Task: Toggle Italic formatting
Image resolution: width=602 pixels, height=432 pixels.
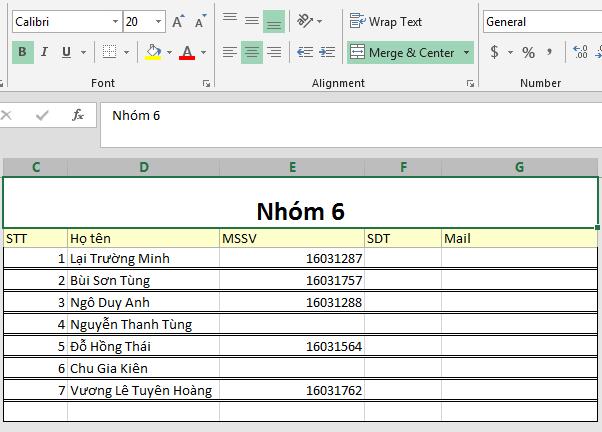Action: (x=45, y=52)
